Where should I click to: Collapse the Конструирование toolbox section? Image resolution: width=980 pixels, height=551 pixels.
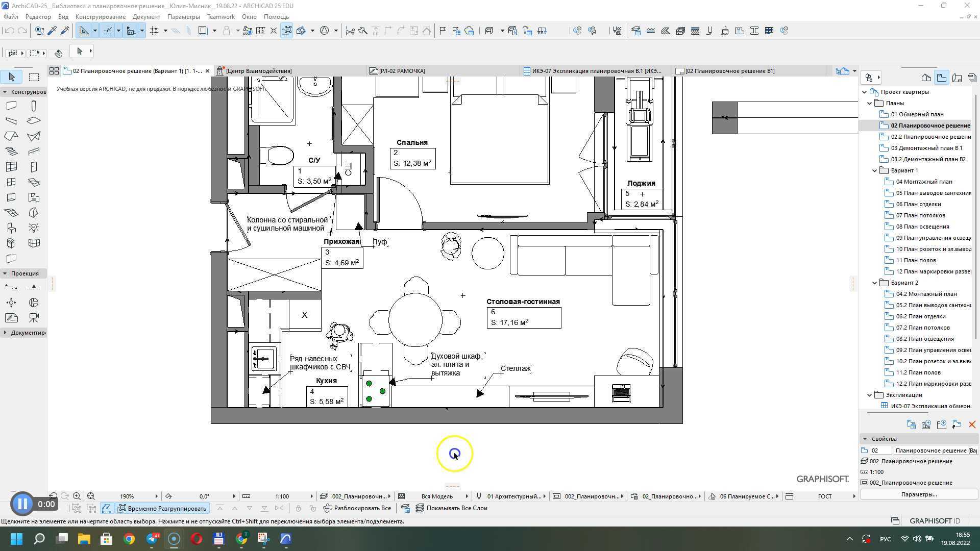point(5,92)
